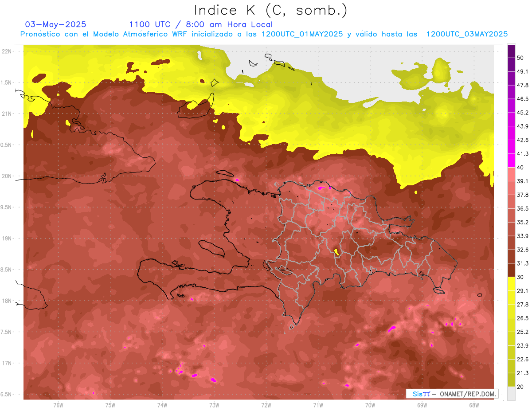532x411 pixels.
Task: Click legend value "30"
Action: pos(520,277)
